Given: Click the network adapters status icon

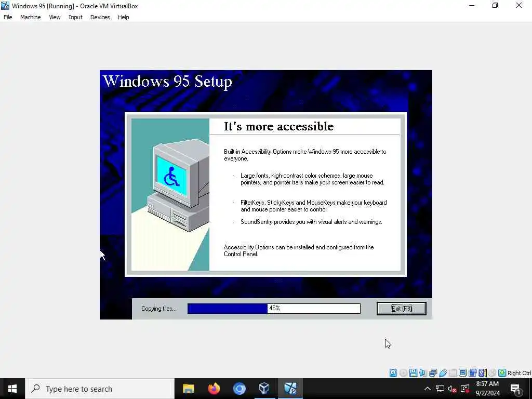Looking at the screenshot, I should coord(433,373).
